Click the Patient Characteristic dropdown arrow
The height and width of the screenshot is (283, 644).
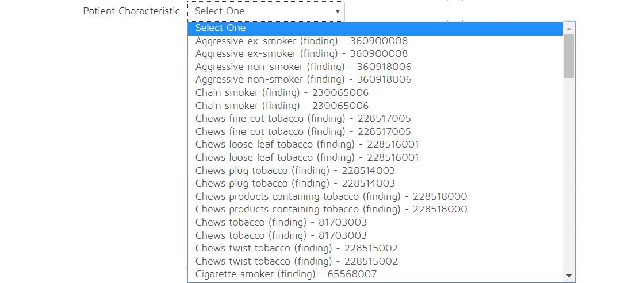pyautogui.click(x=337, y=11)
